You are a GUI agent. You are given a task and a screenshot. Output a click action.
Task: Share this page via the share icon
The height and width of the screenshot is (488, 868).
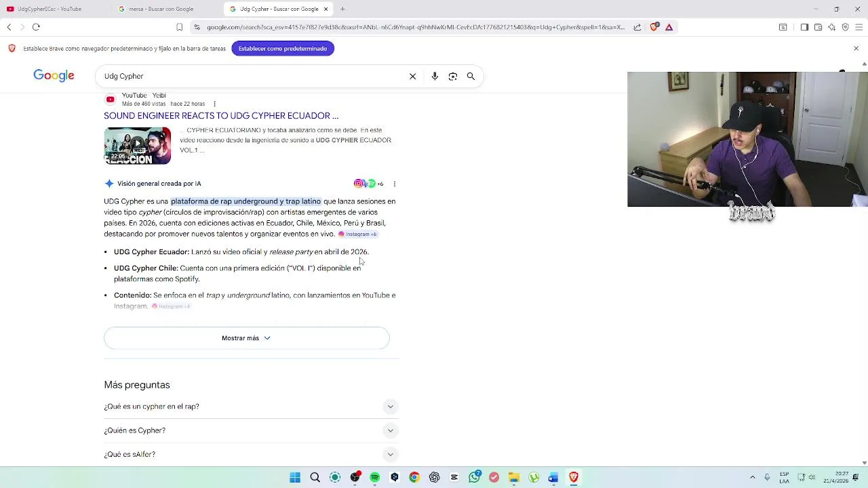coord(637,27)
